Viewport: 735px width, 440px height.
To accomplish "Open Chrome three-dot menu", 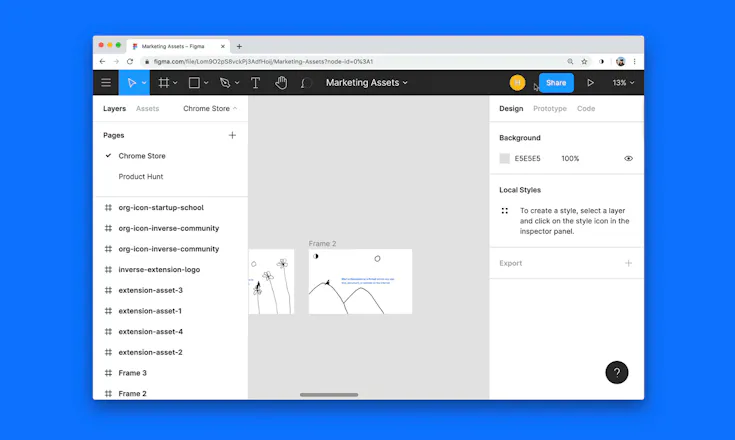I will point(634,61).
